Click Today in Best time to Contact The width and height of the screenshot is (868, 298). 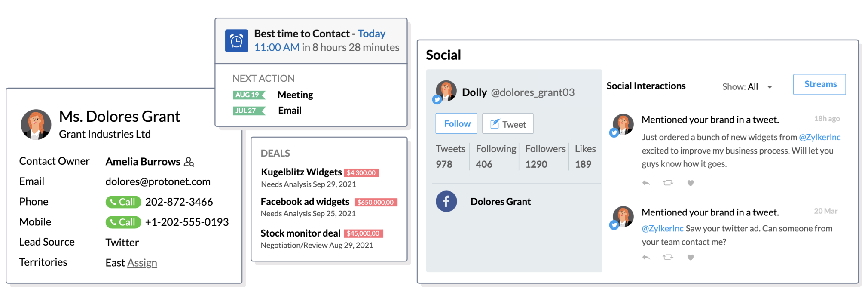coord(371,34)
